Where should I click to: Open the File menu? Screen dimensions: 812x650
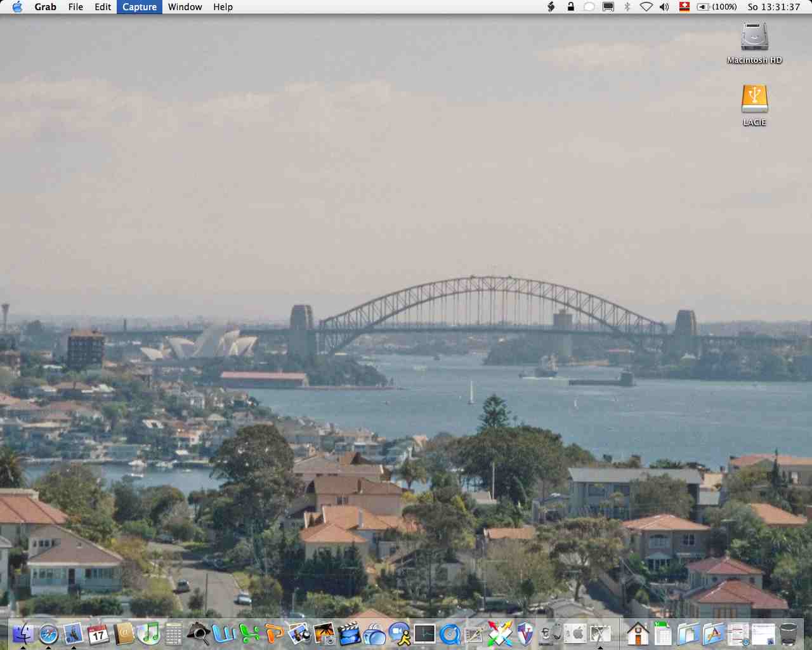point(75,7)
